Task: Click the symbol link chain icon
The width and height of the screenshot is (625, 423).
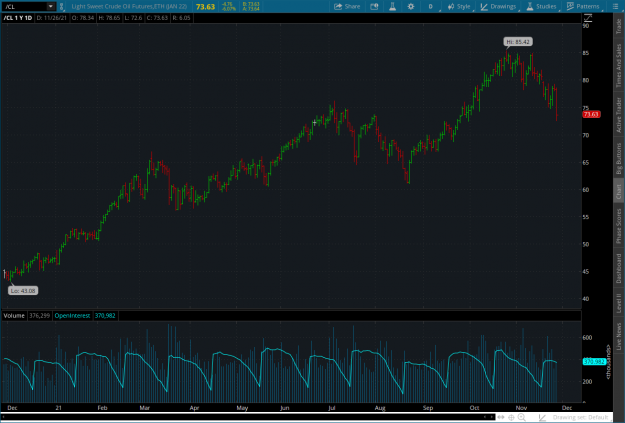Action: point(61,6)
